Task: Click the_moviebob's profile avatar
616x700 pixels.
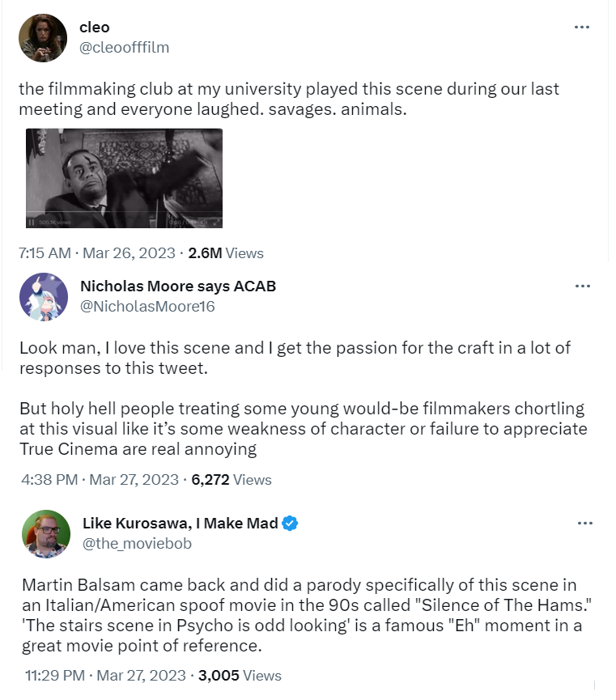Action: pos(45,533)
